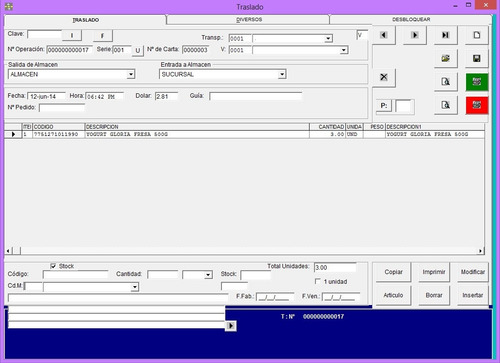Viewport: 500px width, 363px height.
Task: Click the grid horizontal scrollbar right arrow
Action: (480, 251)
